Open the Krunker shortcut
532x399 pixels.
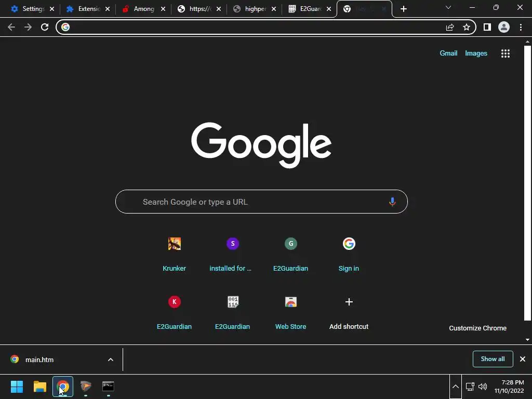(175, 255)
